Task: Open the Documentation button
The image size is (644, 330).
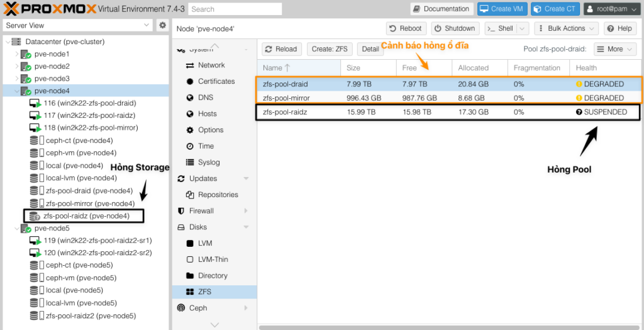Action: click(441, 9)
